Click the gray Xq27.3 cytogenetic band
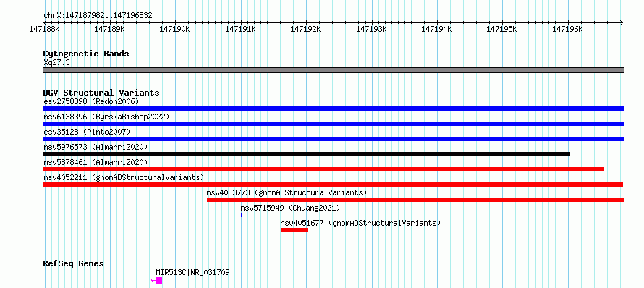 pyautogui.click(x=333, y=70)
